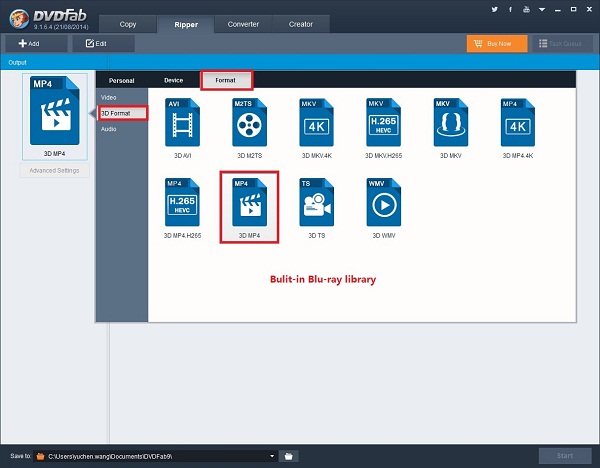Click the Add button

36,44
